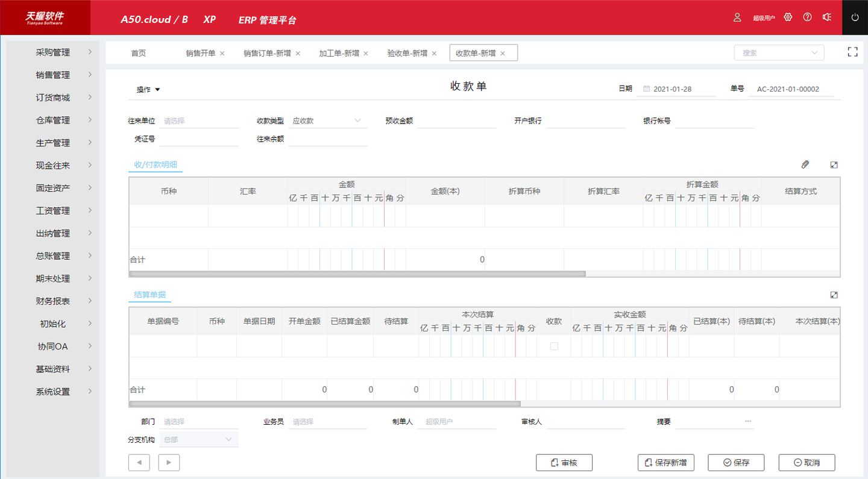Screen dimensions: 868x479
Task: Expand 销售管理 in the sidebar
Action: pos(53,75)
